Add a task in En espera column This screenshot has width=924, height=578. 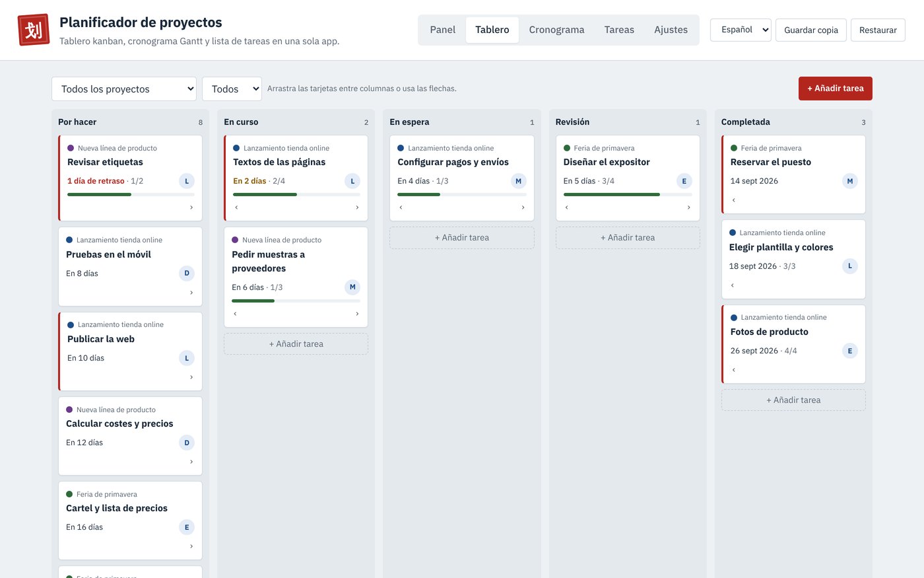tap(462, 238)
